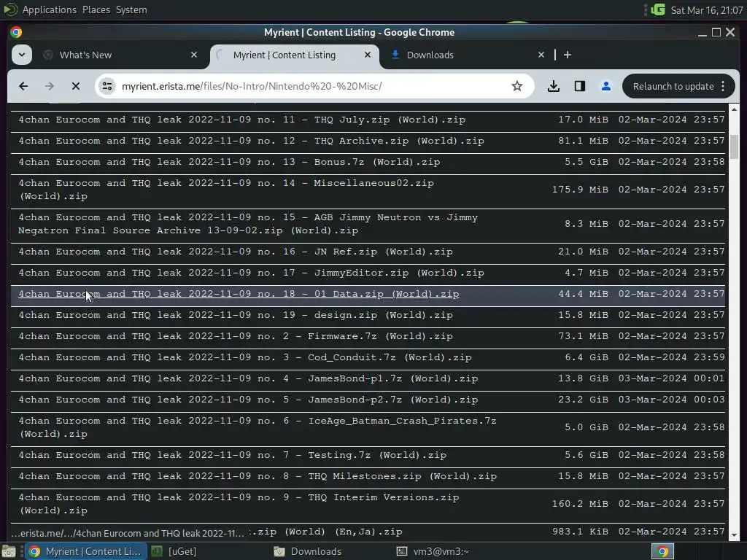Download no. 15 AGB Jimmy Neutron archive

[248, 224]
